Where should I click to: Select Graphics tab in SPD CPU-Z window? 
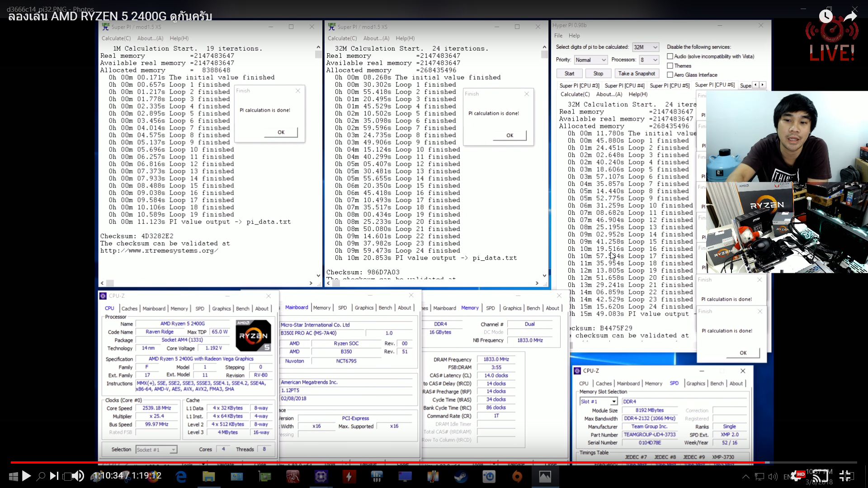click(695, 384)
